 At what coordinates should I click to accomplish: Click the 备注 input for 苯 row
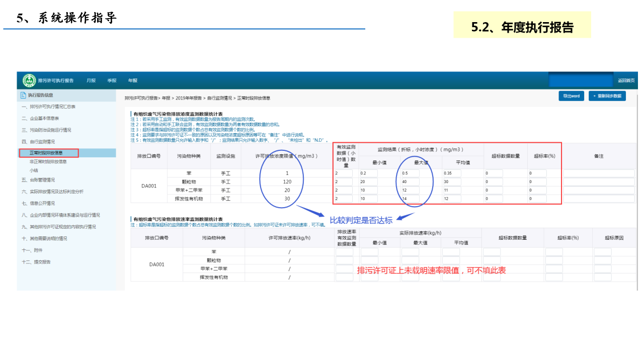point(598,173)
